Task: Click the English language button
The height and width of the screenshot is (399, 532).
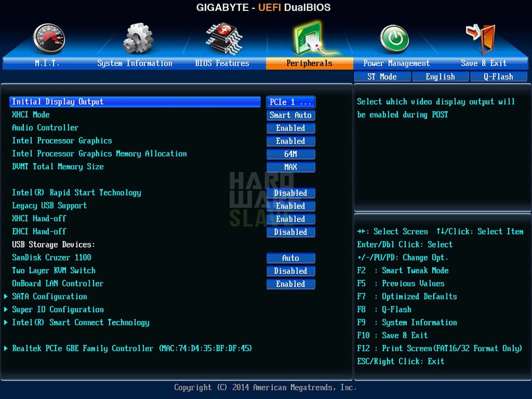Action: [440, 77]
